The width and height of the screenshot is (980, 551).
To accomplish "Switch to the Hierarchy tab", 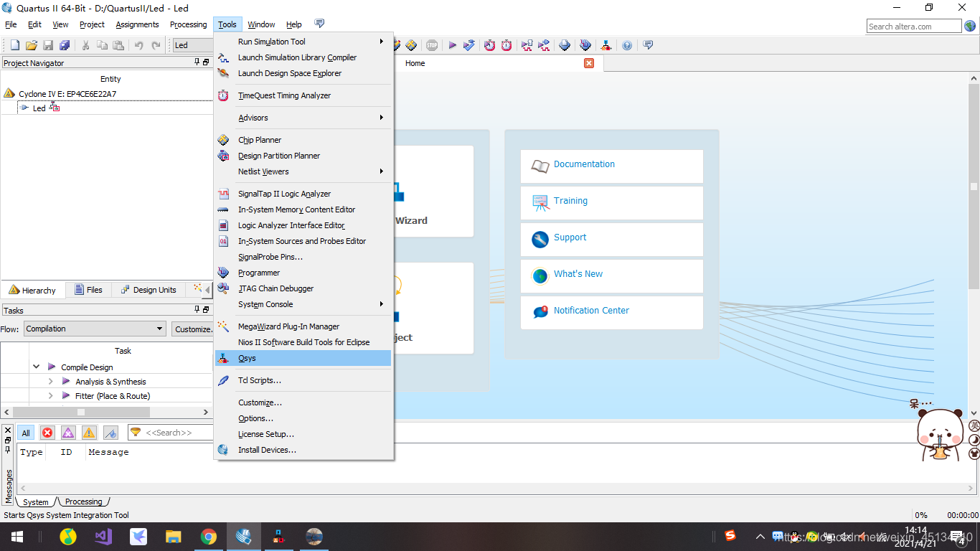I will click(x=33, y=290).
